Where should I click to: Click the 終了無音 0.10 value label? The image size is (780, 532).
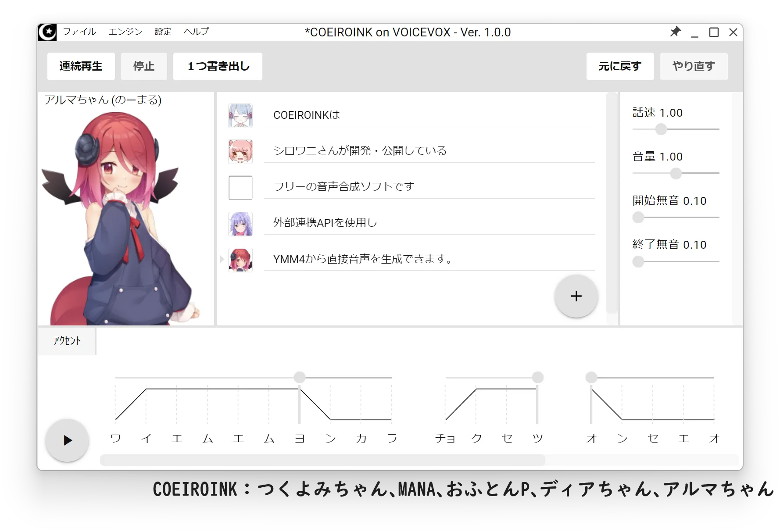click(x=669, y=245)
